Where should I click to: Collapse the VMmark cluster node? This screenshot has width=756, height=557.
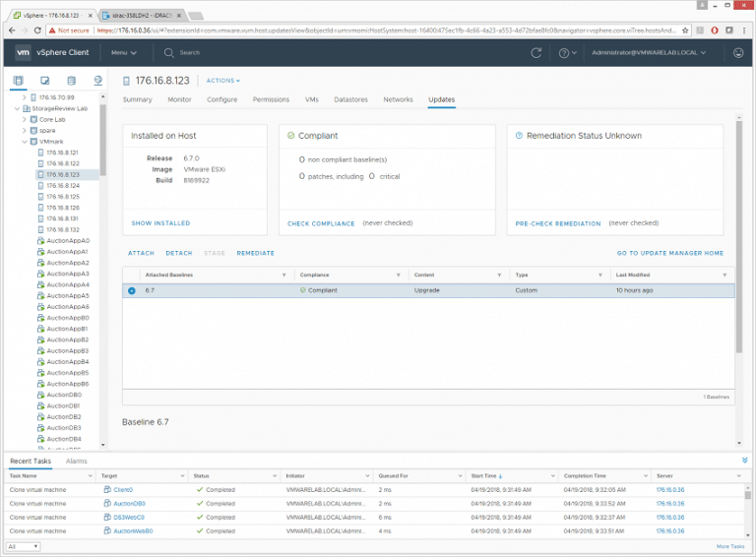(24, 142)
